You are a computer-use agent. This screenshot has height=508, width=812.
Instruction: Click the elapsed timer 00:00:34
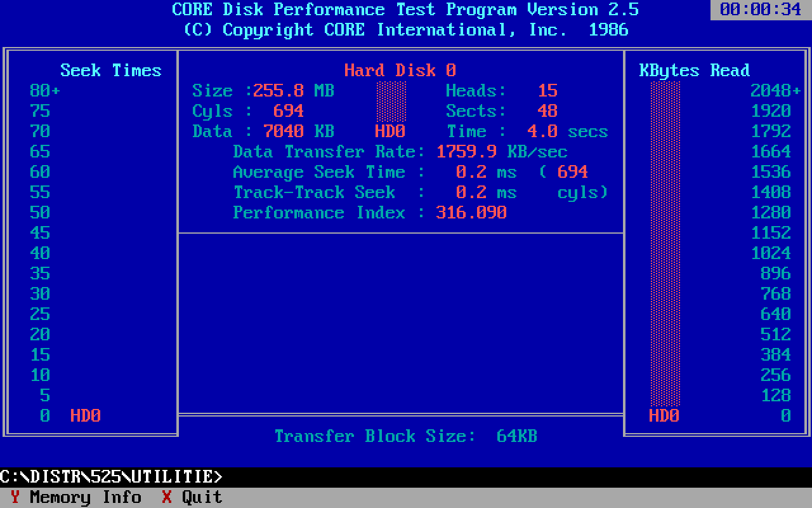pos(761,10)
